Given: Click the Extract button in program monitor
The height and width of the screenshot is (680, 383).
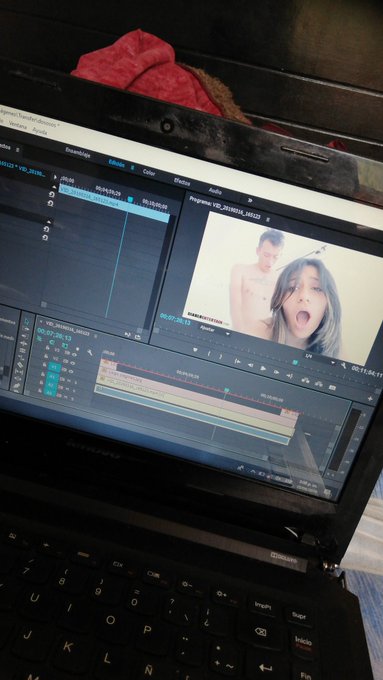Looking at the screenshot, I should tap(319, 383).
